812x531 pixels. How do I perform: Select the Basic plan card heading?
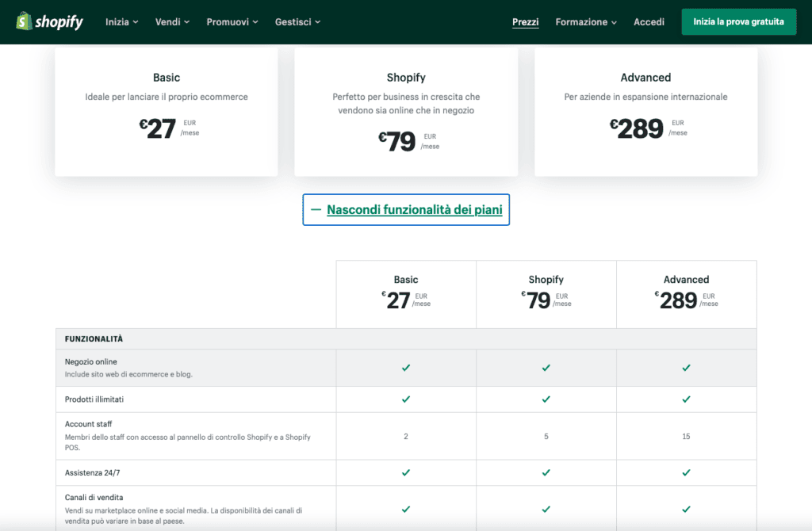167,78
